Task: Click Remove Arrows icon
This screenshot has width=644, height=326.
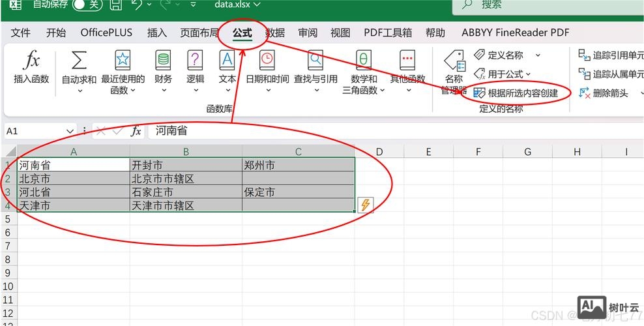Action: (584, 93)
